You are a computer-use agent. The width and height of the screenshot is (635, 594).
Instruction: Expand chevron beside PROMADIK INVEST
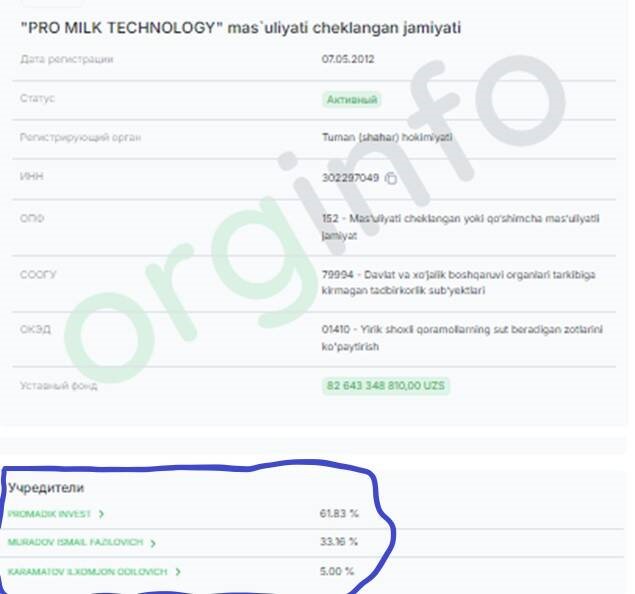pyautogui.click(x=101, y=514)
